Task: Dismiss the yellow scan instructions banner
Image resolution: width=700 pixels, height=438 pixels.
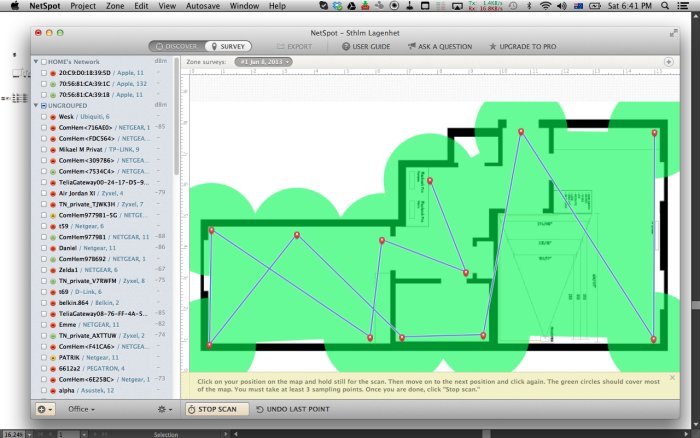Action: coord(672,378)
